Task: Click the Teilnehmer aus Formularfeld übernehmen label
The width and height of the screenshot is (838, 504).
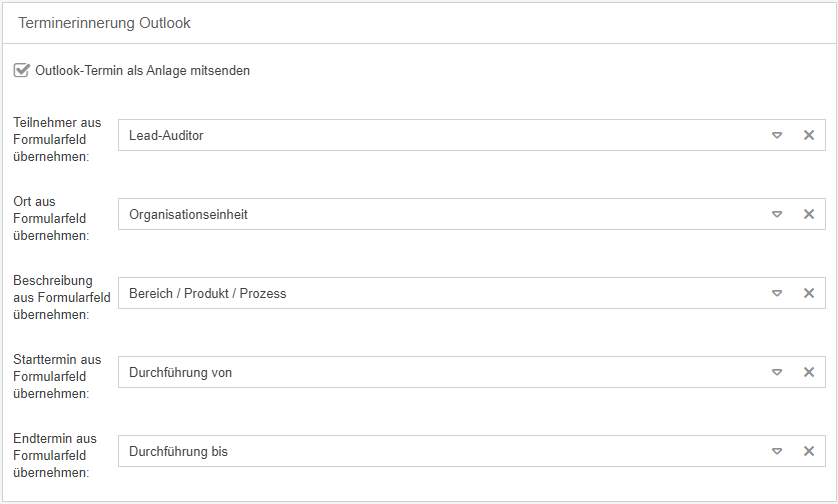Action: click(x=57, y=139)
